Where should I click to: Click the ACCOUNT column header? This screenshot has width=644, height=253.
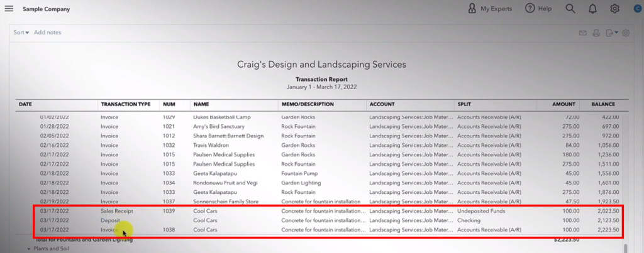[x=382, y=105]
